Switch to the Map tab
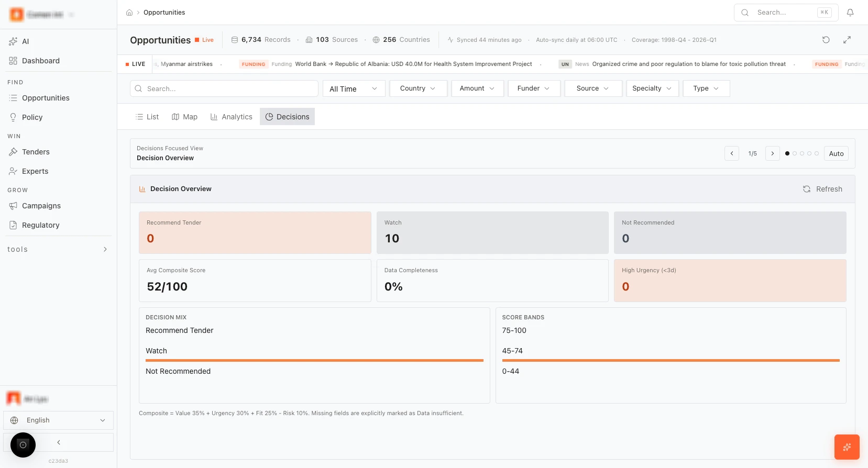 coord(184,117)
